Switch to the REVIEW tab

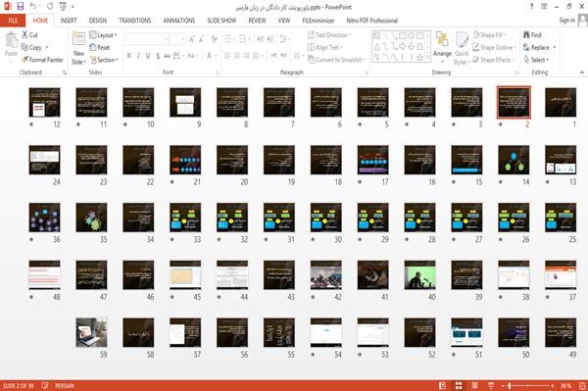(257, 21)
